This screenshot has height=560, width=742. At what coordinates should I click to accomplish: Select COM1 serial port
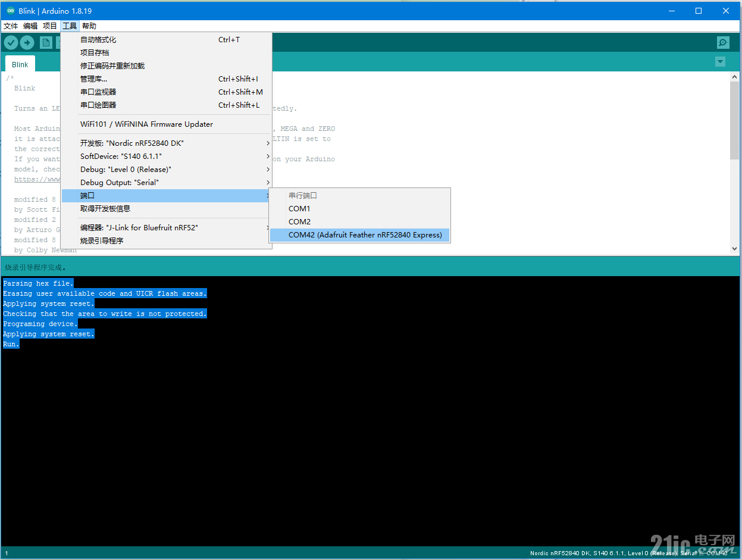coord(360,209)
